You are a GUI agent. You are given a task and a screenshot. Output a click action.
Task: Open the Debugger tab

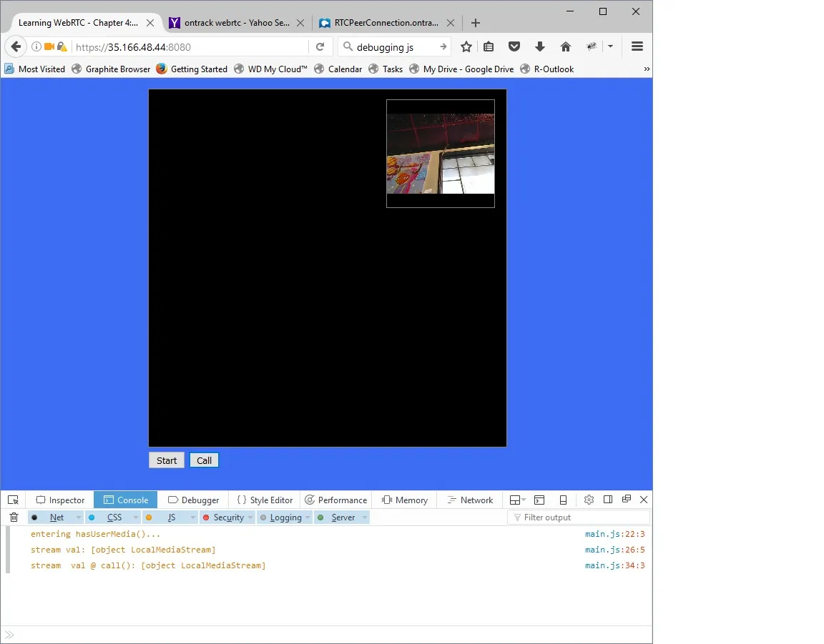[193, 500]
